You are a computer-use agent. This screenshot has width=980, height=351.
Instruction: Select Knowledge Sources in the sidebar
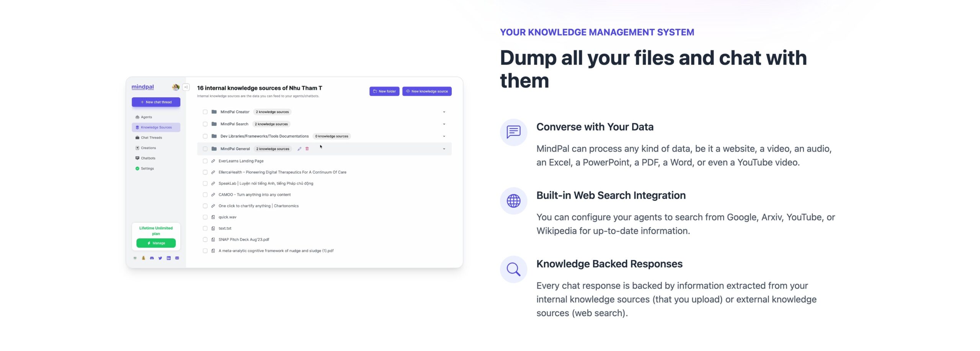click(x=156, y=127)
